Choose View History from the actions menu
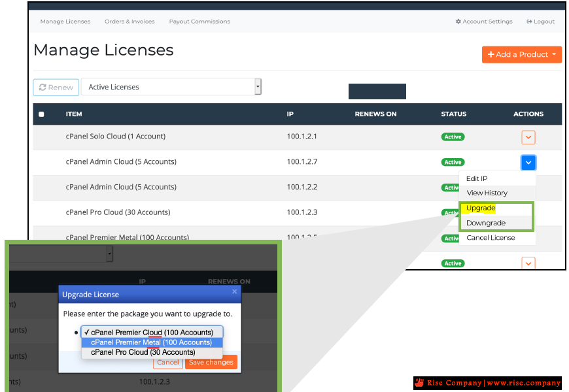The height and width of the screenshot is (392, 569). click(x=497, y=193)
